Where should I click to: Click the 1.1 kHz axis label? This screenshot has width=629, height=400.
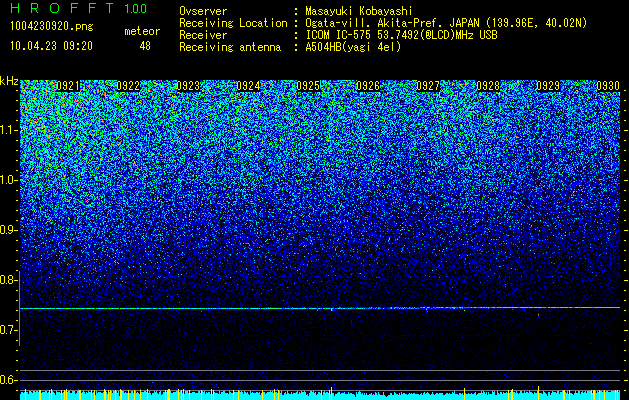[8, 130]
